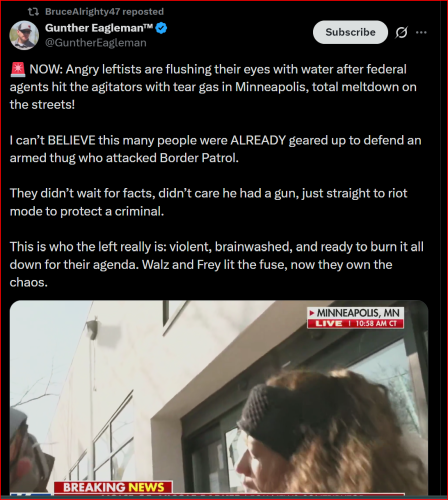Open Gunther Eagleman's profile avatar
The image size is (448, 500).
(x=24, y=35)
